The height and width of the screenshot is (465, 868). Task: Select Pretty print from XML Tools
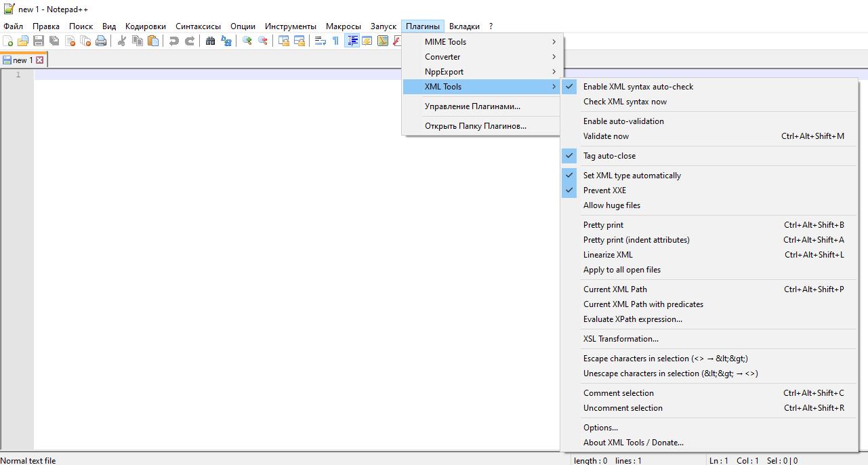click(x=603, y=225)
